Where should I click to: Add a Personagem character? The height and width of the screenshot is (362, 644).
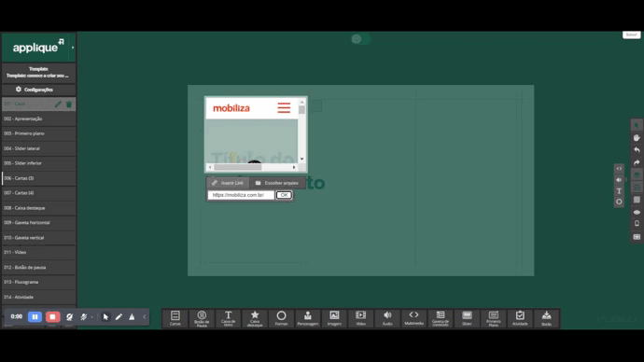pos(308,318)
